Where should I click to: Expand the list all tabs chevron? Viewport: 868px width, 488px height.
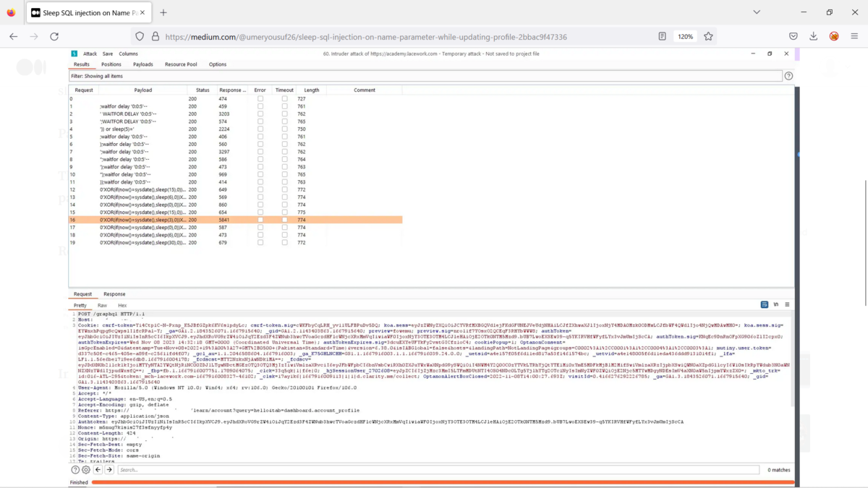757,12
